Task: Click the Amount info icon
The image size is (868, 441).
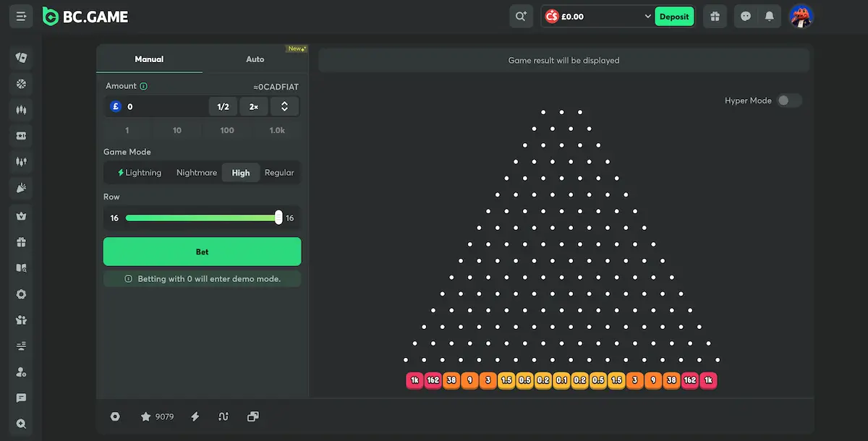Action: [x=143, y=86]
